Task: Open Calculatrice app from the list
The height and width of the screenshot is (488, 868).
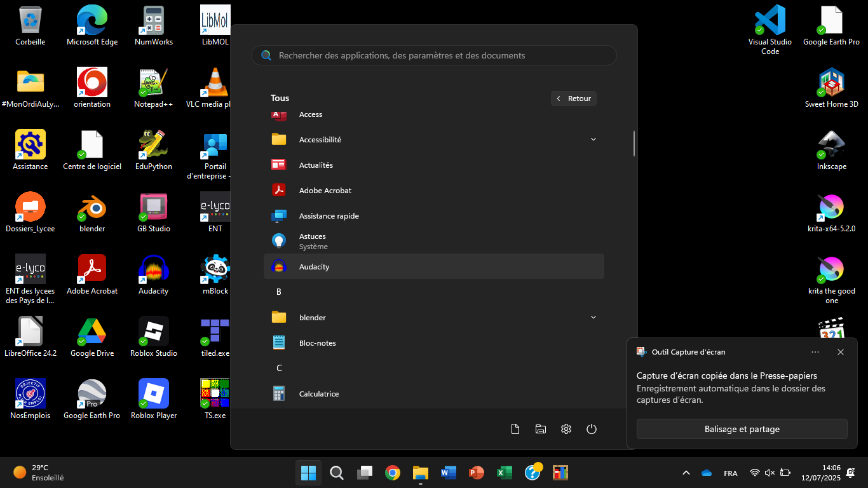Action: point(318,394)
